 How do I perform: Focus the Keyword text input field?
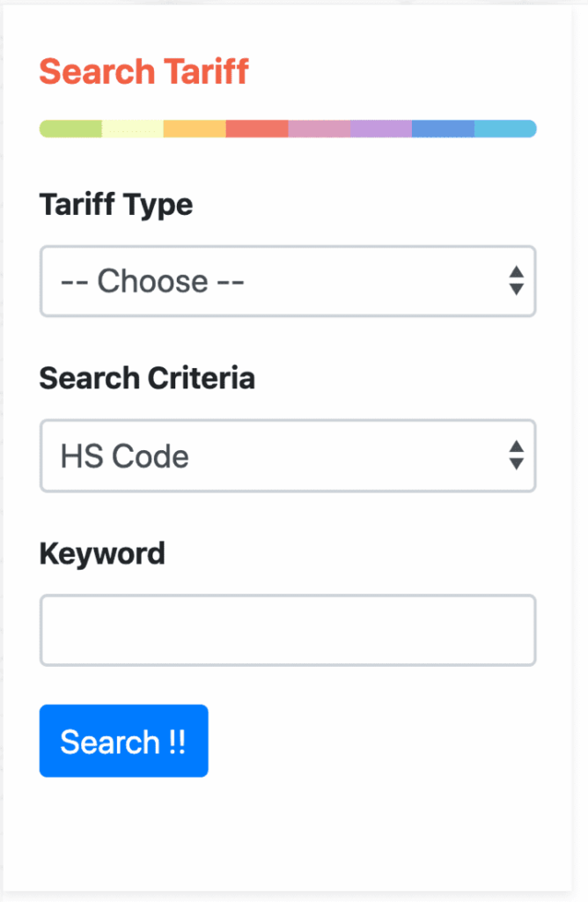pyautogui.click(x=288, y=630)
